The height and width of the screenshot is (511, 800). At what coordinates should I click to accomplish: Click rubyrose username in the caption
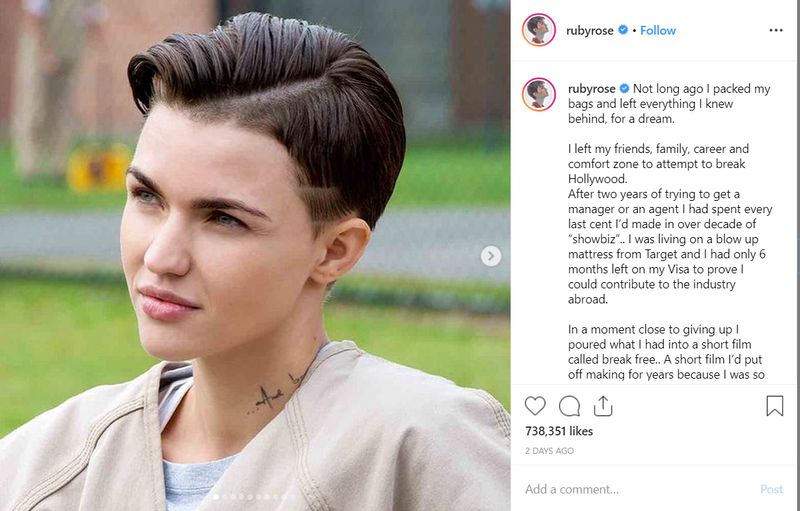pyautogui.click(x=592, y=89)
